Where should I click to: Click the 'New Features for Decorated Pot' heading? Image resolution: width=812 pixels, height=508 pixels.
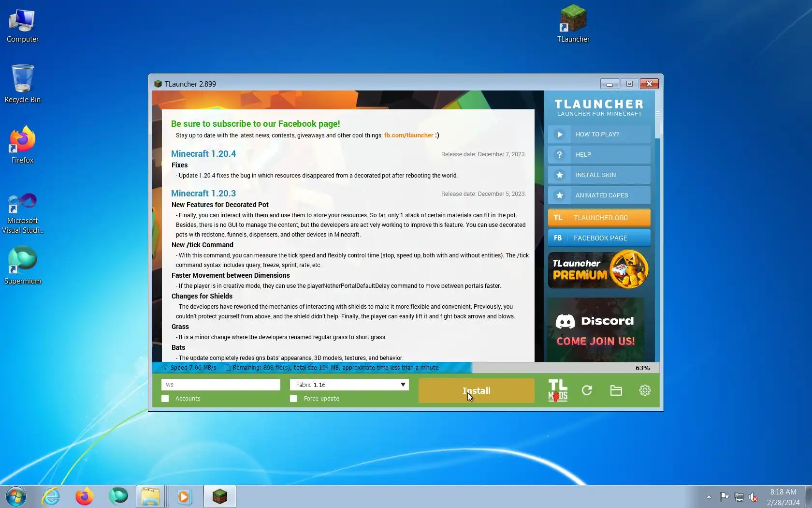point(220,205)
